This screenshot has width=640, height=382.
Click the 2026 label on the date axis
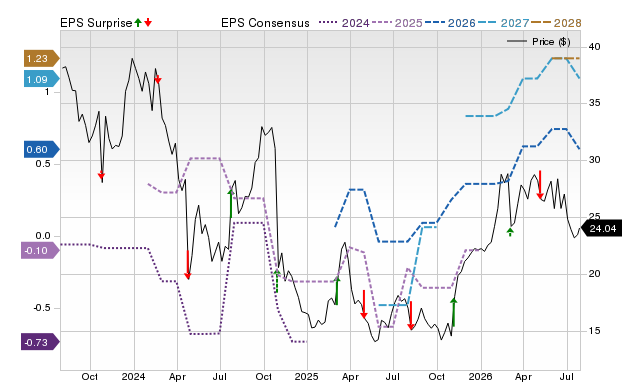pos(480,376)
